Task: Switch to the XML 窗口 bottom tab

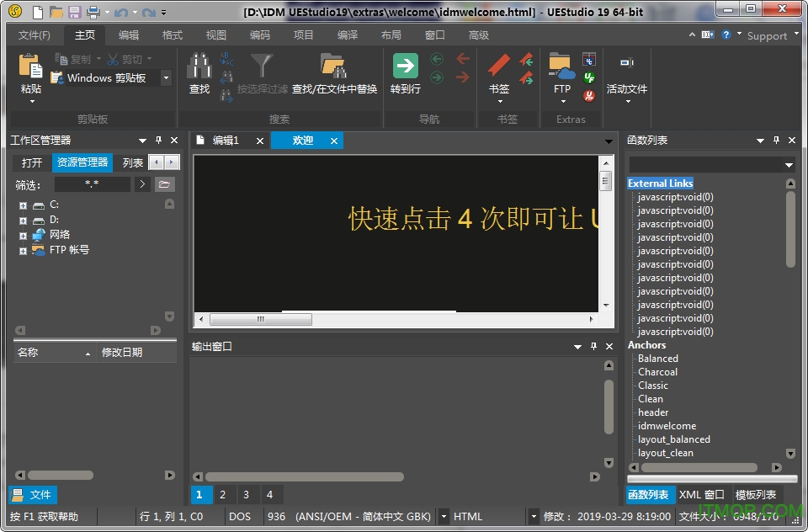Action: [702, 494]
